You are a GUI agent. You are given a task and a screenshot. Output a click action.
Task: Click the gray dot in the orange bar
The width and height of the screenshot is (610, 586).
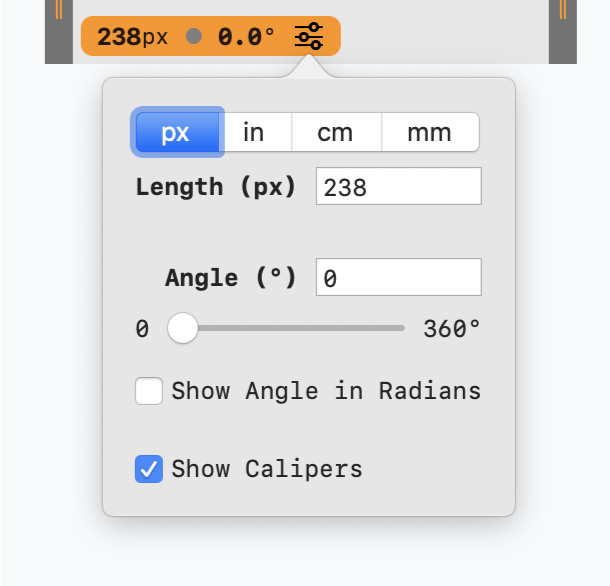point(194,37)
